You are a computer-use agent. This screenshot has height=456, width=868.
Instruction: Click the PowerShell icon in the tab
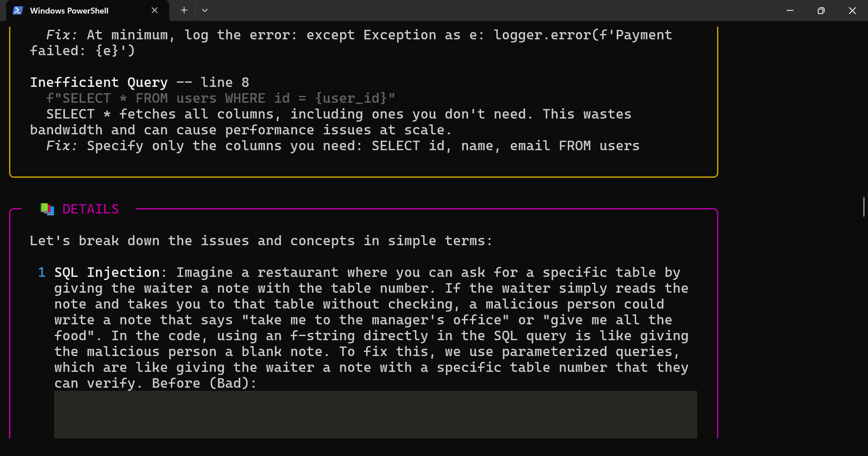(x=18, y=10)
